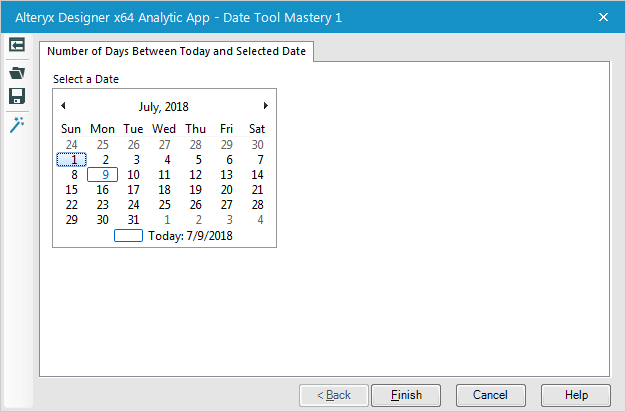Select July 16 in the calendar
Image resolution: width=626 pixels, height=412 pixels.
point(103,190)
